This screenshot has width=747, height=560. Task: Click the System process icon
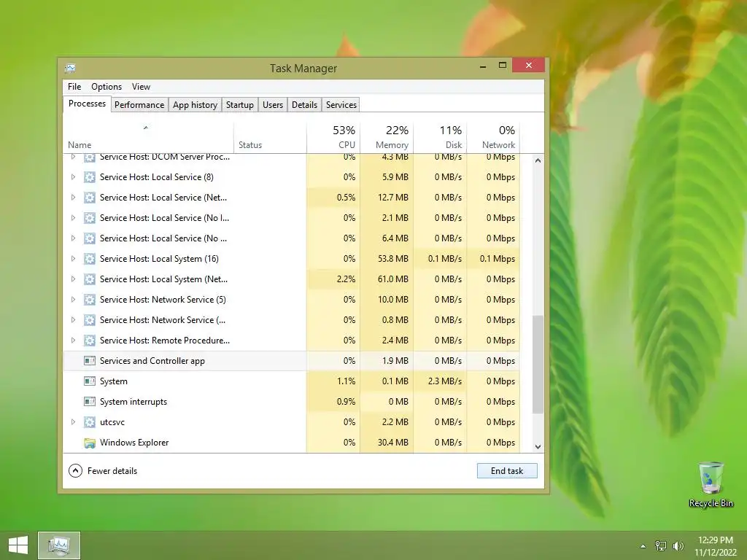click(90, 381)
